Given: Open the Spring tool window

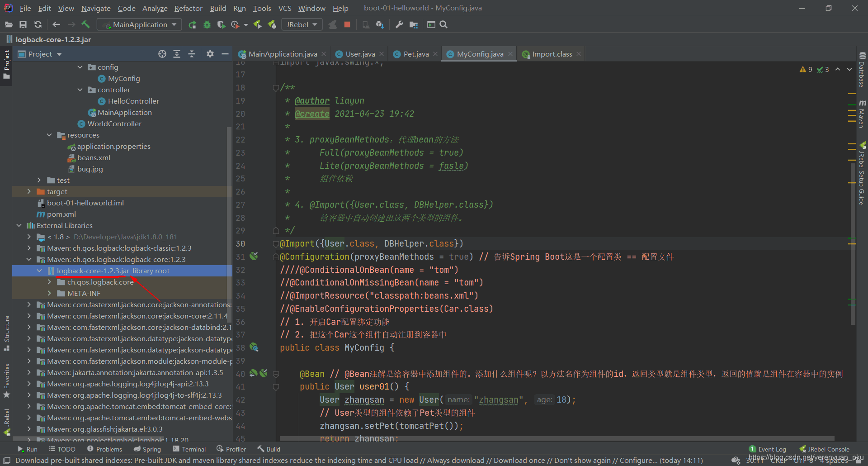Looking at the screenshot, I should pos(147,449).
